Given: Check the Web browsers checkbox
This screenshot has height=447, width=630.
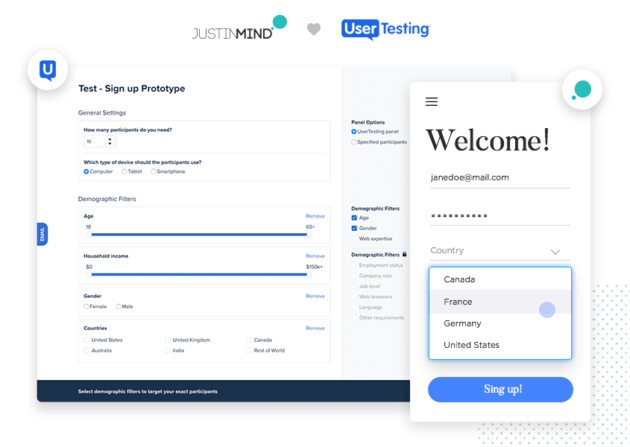Looking at the screenshot, I should click(x=354, y=296).
